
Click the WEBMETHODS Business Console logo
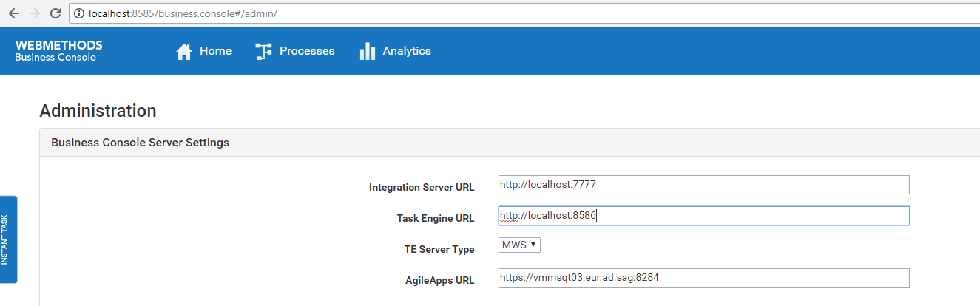[58, 51]
